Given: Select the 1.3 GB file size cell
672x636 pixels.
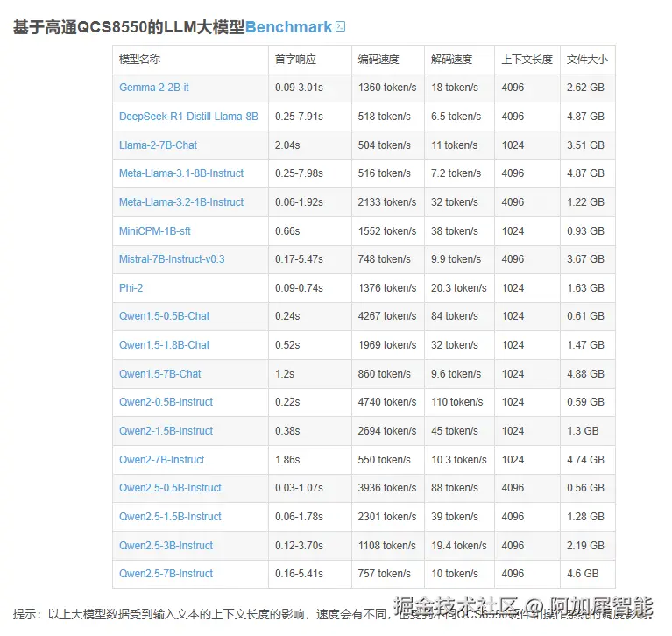Looking at the screenshot, I should point(588,431).
